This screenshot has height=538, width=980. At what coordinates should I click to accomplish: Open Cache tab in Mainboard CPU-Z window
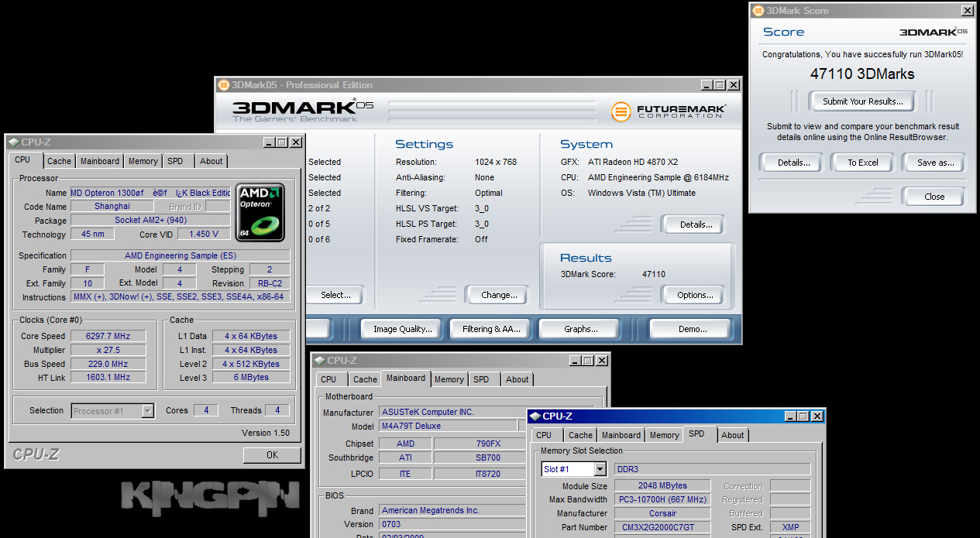tap(365, 379)
